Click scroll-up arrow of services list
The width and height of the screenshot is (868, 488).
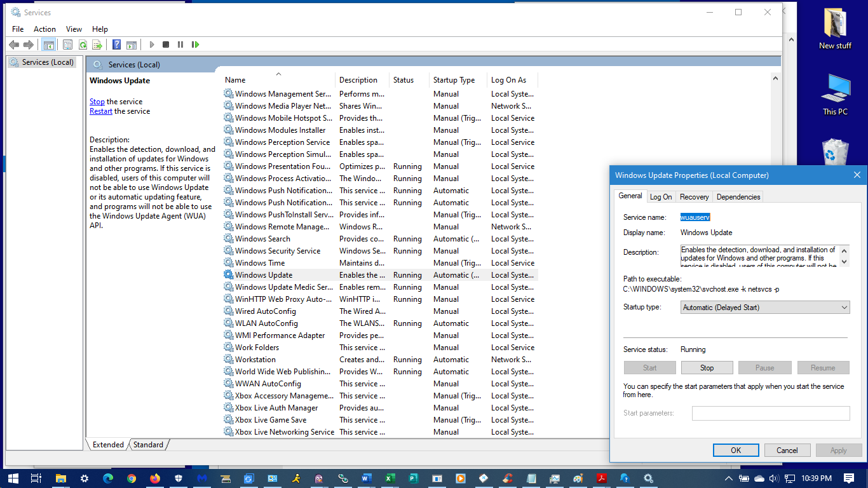tap(775, 78)
